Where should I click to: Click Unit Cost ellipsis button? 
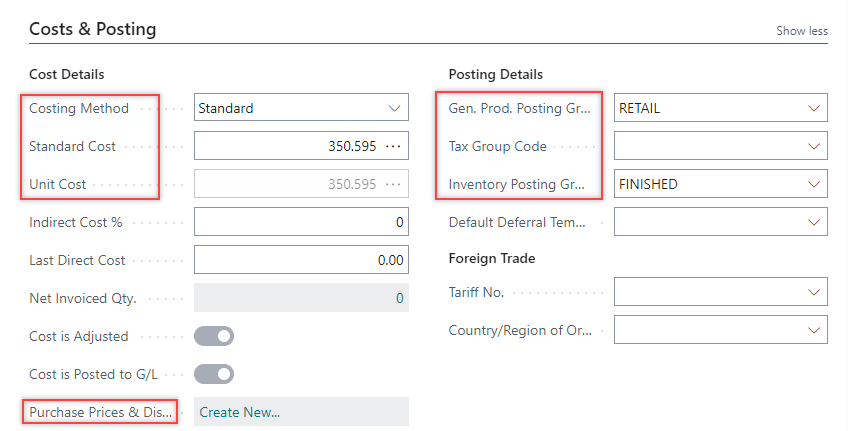(x=393, y=184)
